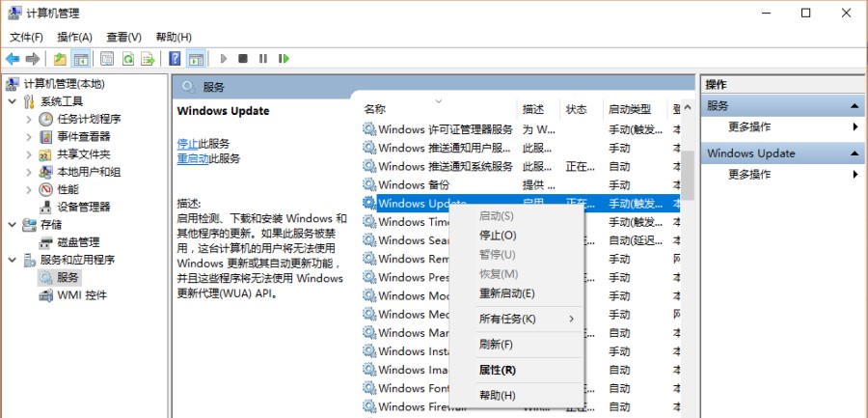Viewport: 868px width, 418px height.
Task: Collapse the 服务 section in 操作 pane
Action: (x=854, y=106)
